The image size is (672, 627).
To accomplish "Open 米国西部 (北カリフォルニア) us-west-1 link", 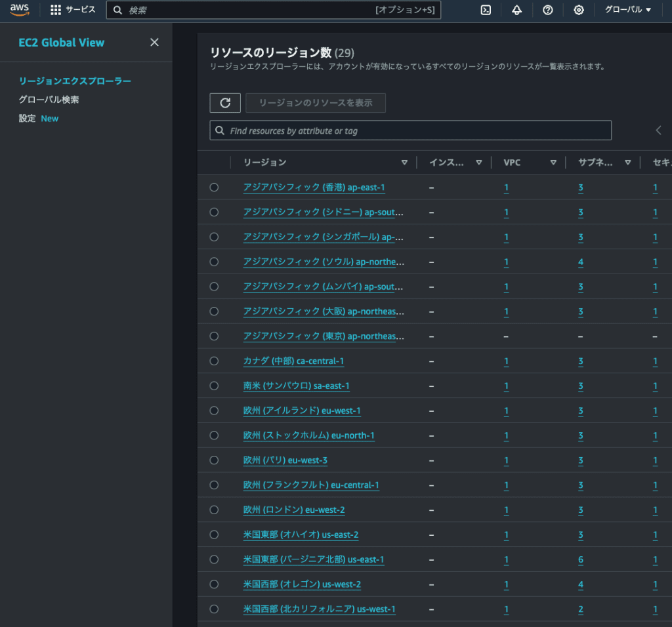I will click(320, 609).
